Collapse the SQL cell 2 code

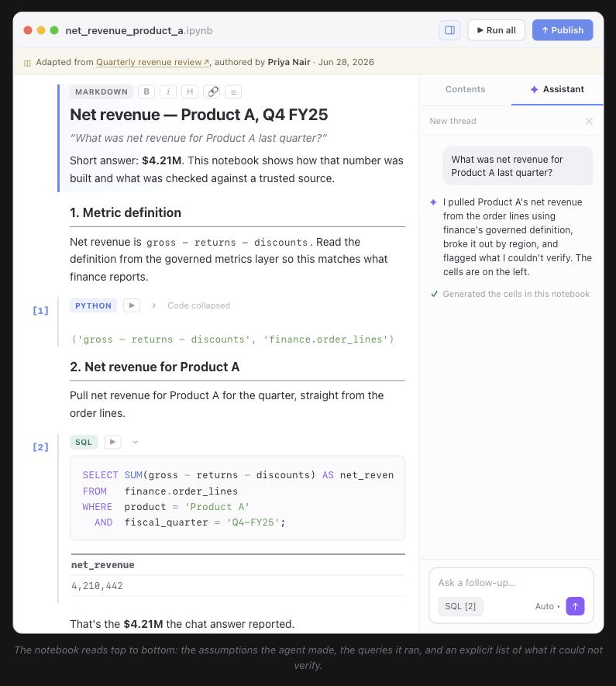pos(135,442)
